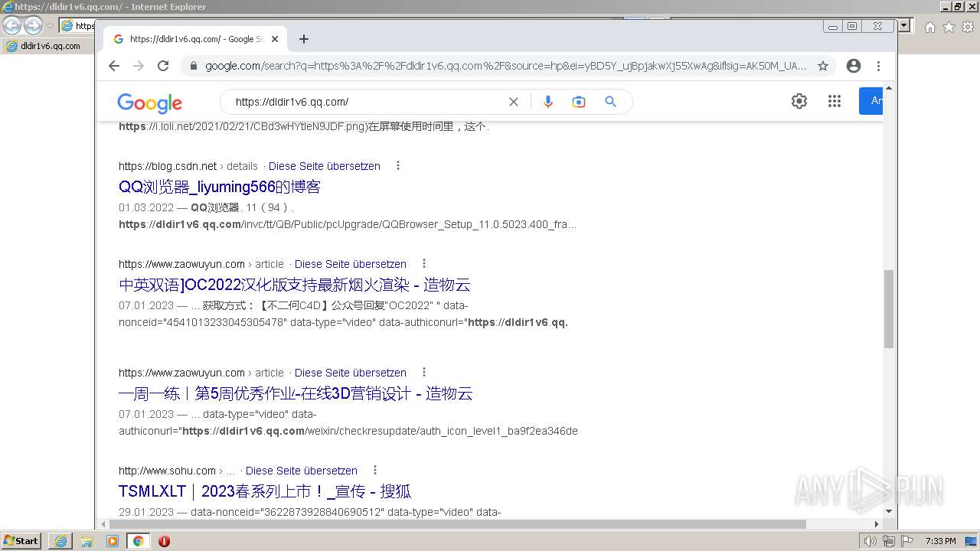
Task: Open Internet Explorer favorites star
Action: pyautogui.click(x=949, y=27)
